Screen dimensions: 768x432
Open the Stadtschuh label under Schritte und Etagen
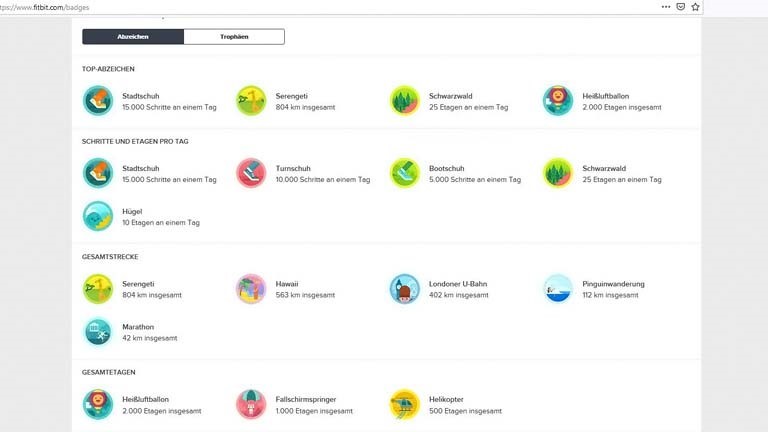(141, 168)
